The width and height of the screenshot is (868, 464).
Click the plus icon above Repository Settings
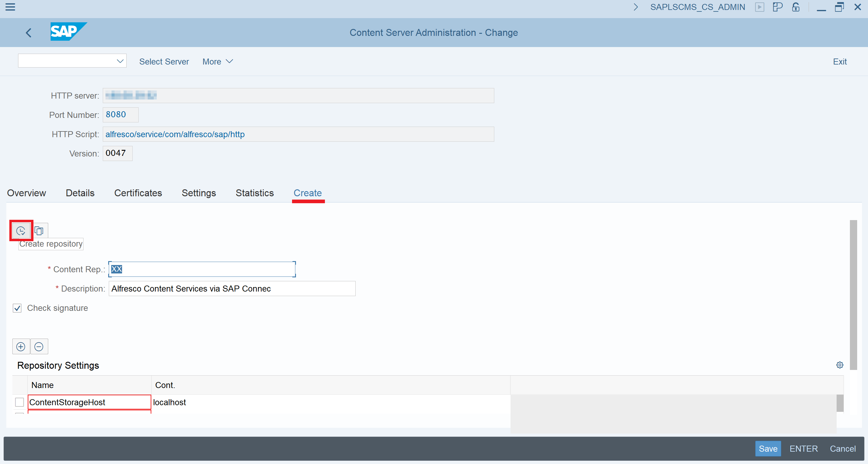[20, 346]
